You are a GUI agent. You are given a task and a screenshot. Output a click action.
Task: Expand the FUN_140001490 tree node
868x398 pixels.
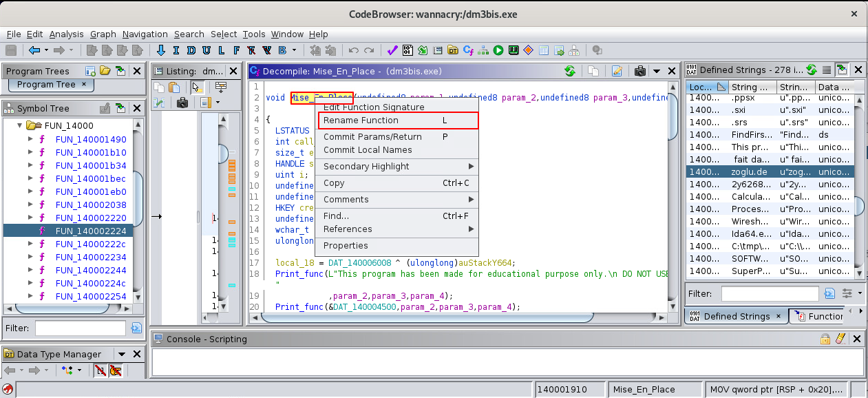tap(30, 139)
